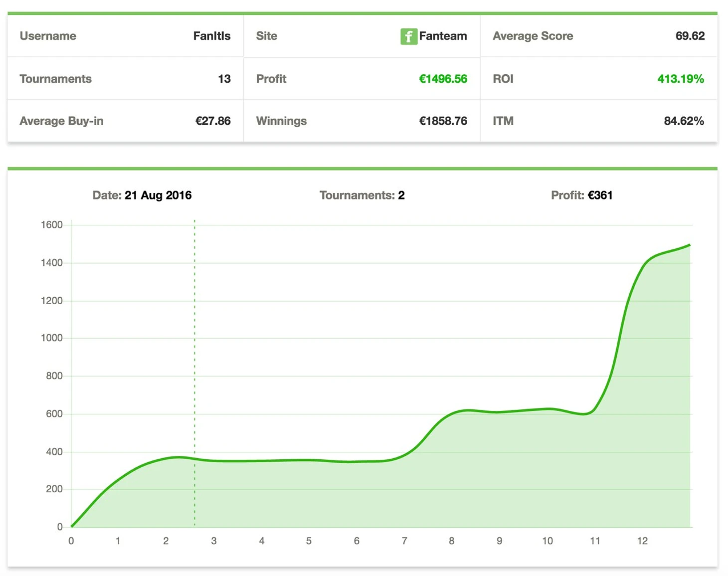The height and width of the screenshot is (576, 728).
Task: Click the curve's end point near 1500
Action: (690, 245)
